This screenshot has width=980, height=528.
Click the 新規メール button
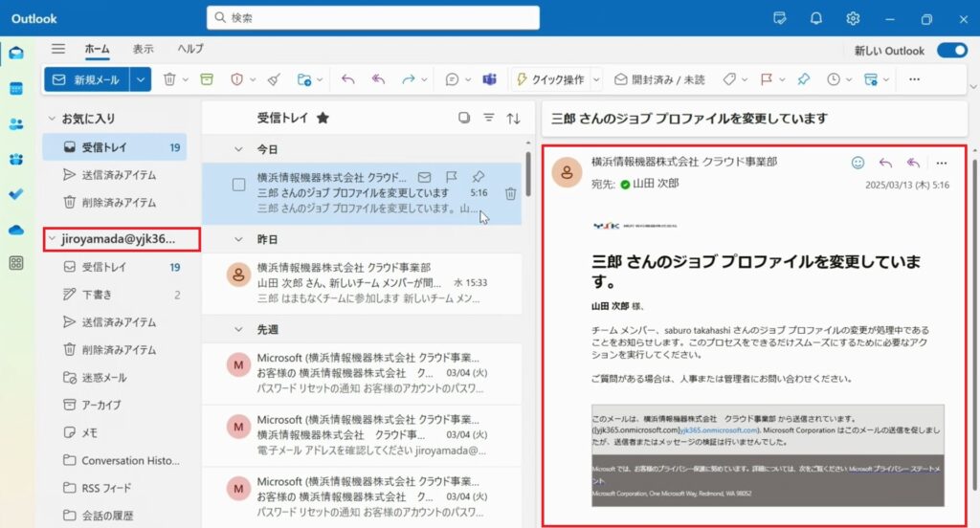tap(87, 80)
